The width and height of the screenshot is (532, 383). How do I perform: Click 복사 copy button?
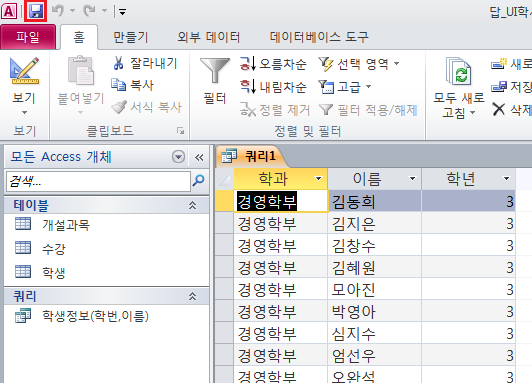[x=133, y=85]
